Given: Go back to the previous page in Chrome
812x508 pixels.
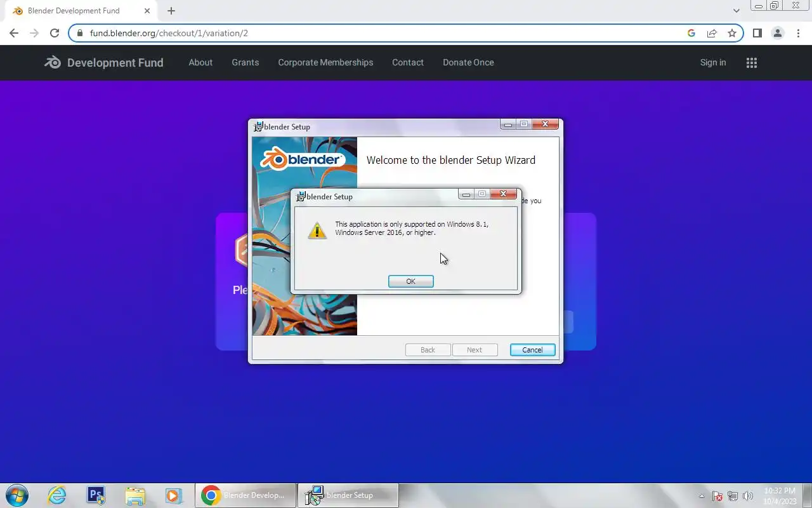Looking at the screenshot, I should (14, 33).
